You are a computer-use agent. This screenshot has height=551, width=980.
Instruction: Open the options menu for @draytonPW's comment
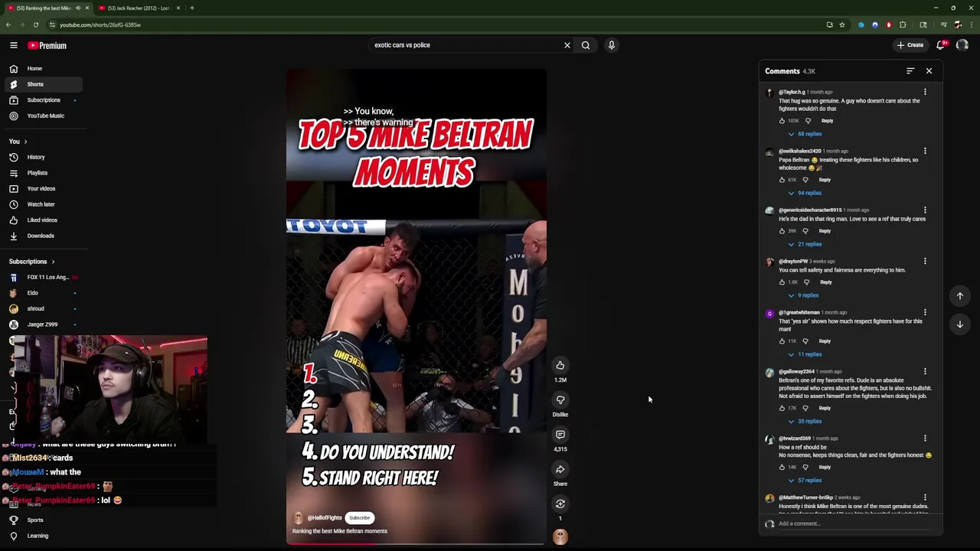click(x=925, y=261)
